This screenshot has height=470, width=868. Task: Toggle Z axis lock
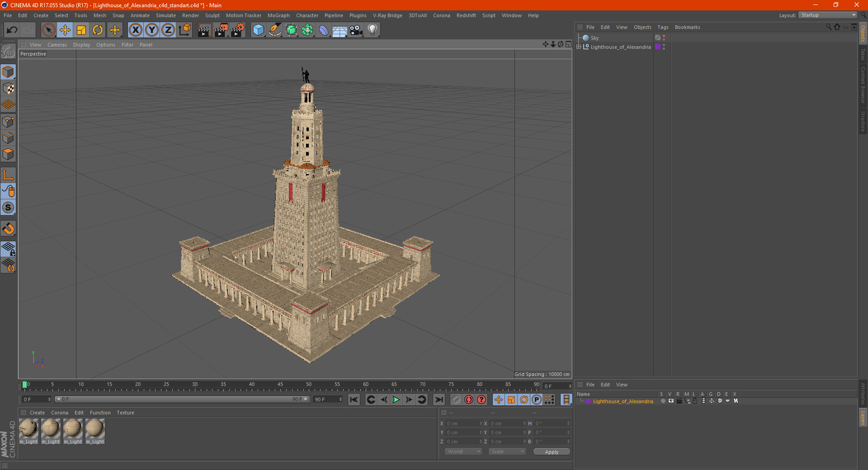click(168, 30)
